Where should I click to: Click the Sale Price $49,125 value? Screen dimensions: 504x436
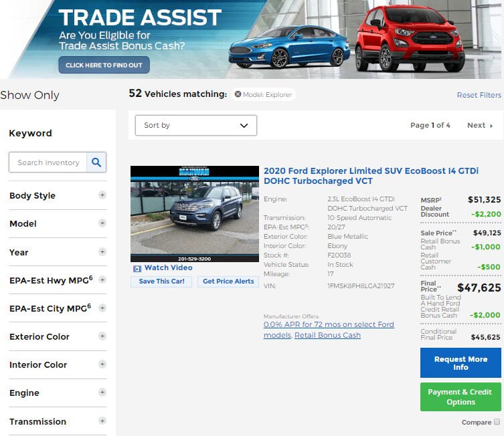pyautogui.click(x=487, y=233)
